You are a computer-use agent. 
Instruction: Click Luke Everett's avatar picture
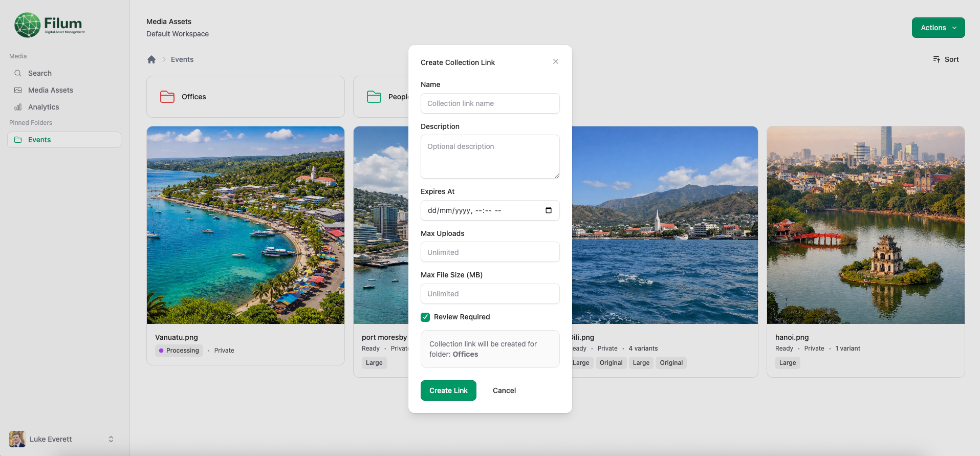[x=17, y=439]
